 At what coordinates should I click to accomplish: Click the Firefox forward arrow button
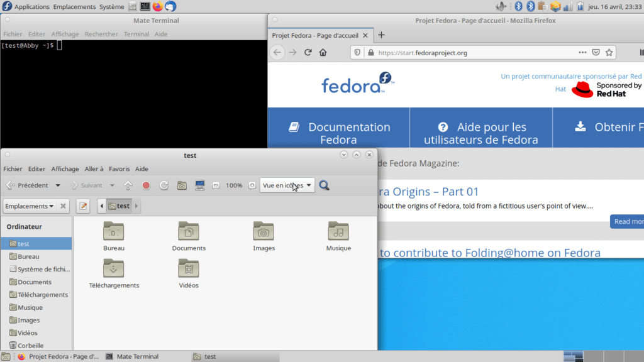[x=292, y=53]
